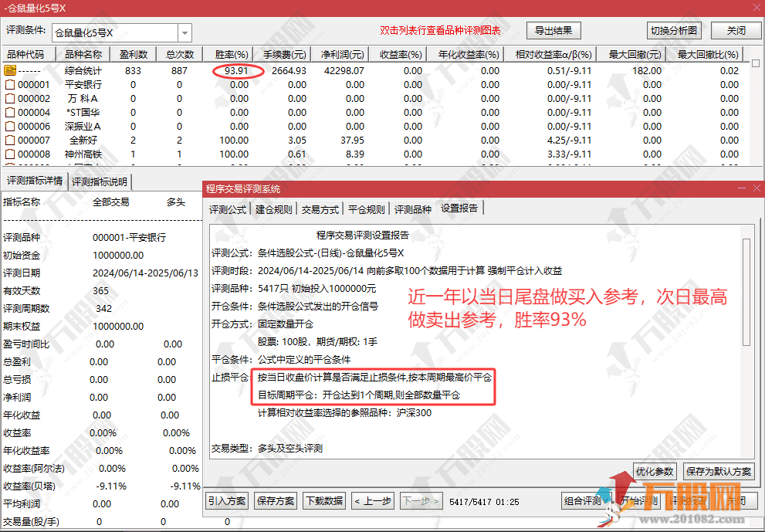
Task: Select the *ST国华 row name
Action: [83, 112]
